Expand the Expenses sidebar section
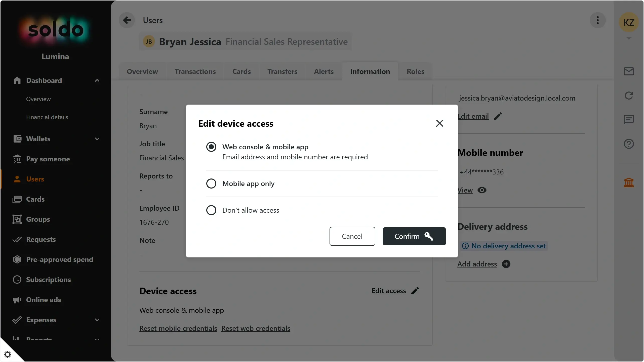Viewport: 644px width, 362px height. [97, 320]
